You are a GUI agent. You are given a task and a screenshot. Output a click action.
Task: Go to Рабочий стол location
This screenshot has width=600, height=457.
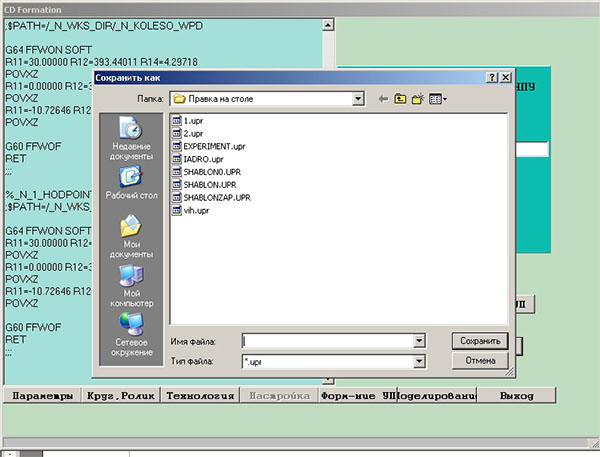[131, 185]
